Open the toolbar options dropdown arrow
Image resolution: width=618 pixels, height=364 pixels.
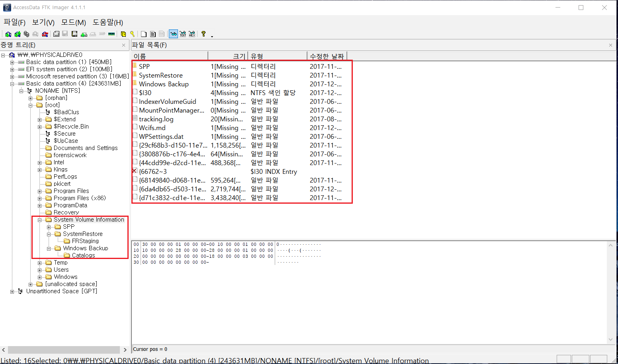(212, 36)
